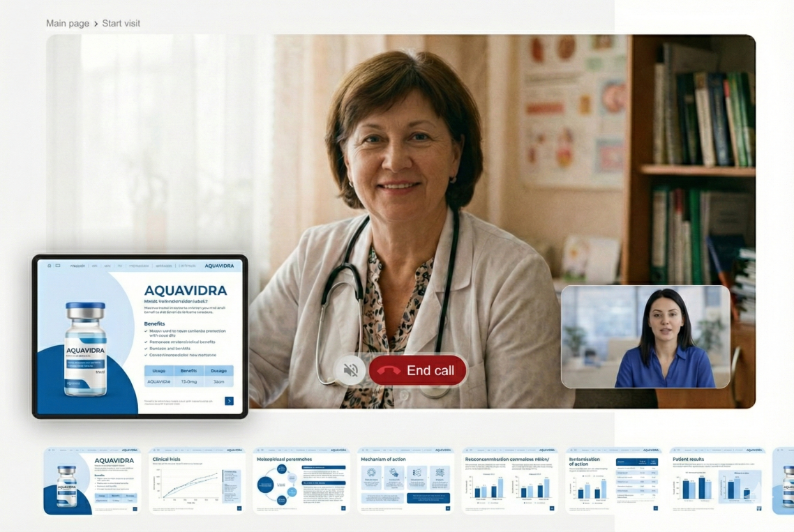The height and width of the screenshot is (532, 794).
Task: Open the Clinical trials slide thumbnail
Action: pyautogui.click(x=197, y=481)
